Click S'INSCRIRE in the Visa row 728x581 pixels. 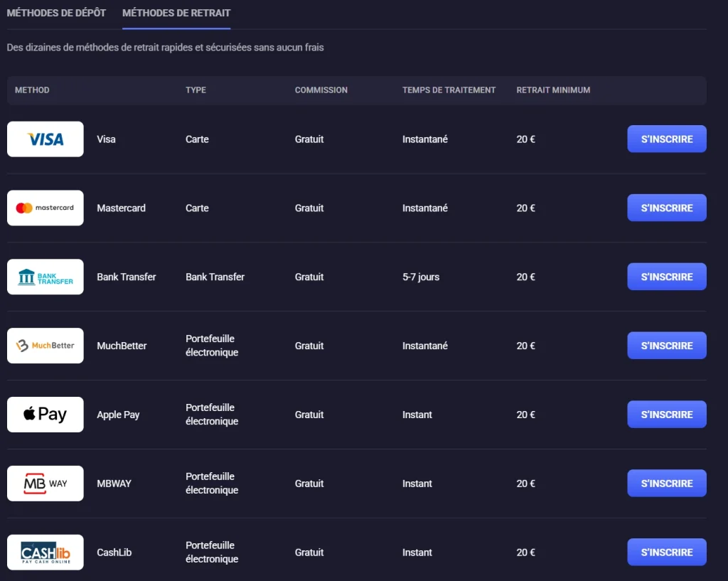point(667,139)
